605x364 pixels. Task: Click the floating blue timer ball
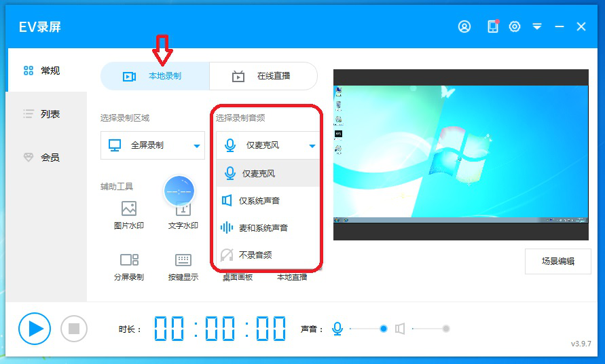(x=179, y=191)
